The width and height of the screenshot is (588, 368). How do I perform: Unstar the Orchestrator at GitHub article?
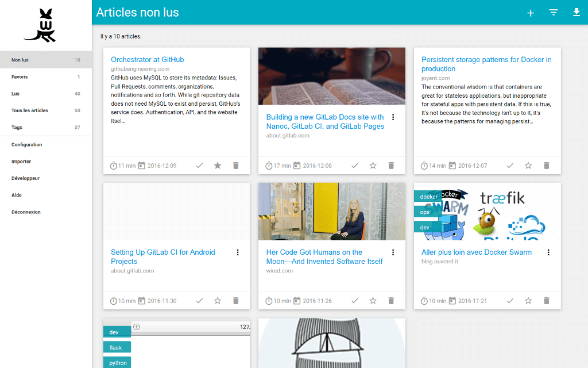pos(218,166)
